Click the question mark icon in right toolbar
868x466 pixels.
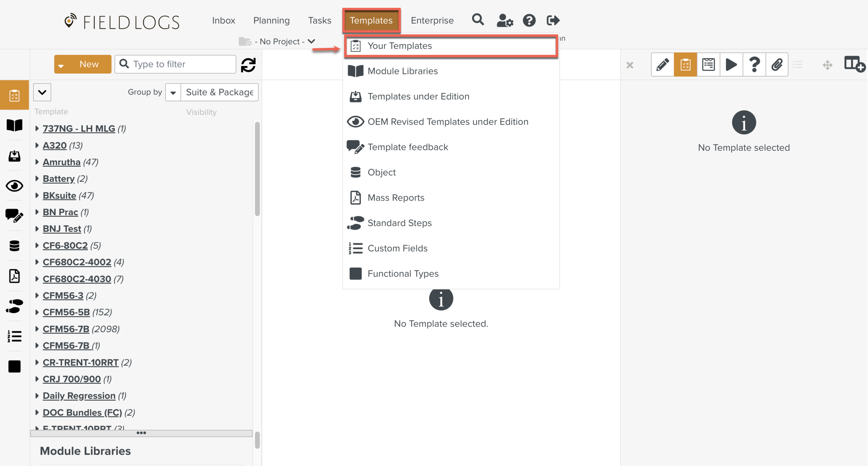[754, 65]
